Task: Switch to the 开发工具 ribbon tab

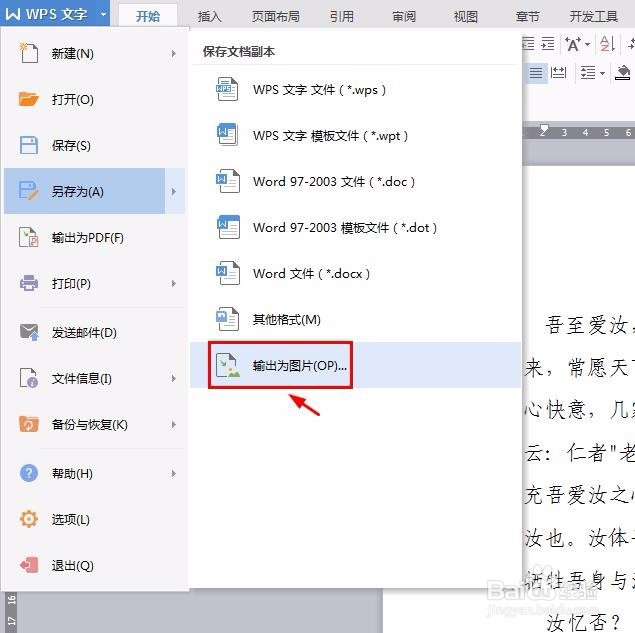Action: (x=594, y=16)
